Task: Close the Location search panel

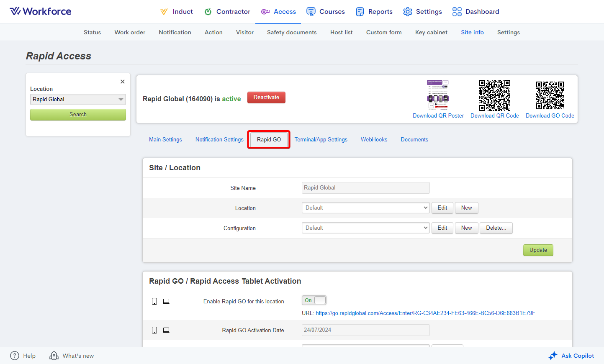Action: tap(123, 82)
